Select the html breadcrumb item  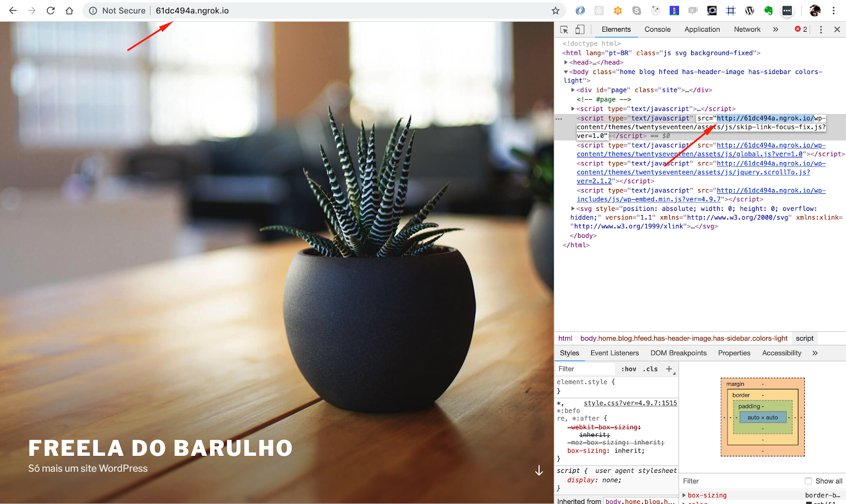pos(565,338)
